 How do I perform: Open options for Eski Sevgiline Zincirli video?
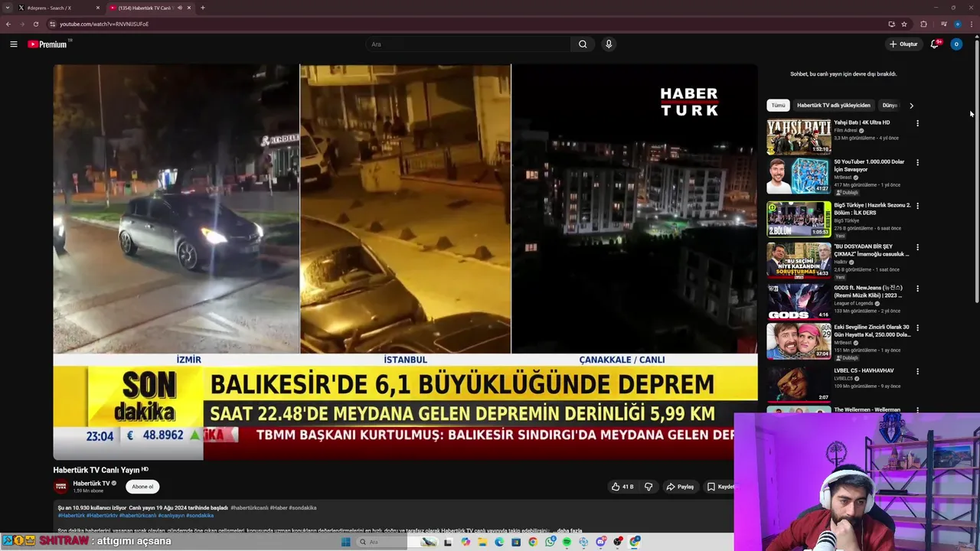(917, 328)
